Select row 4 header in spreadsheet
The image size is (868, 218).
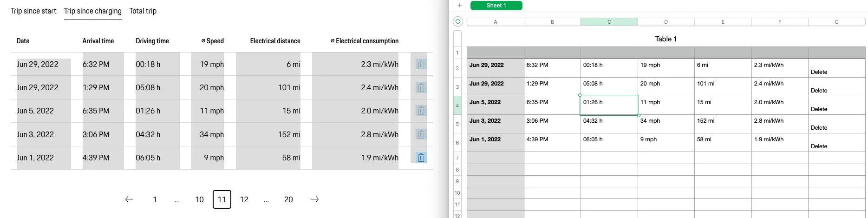click(457, 106)
